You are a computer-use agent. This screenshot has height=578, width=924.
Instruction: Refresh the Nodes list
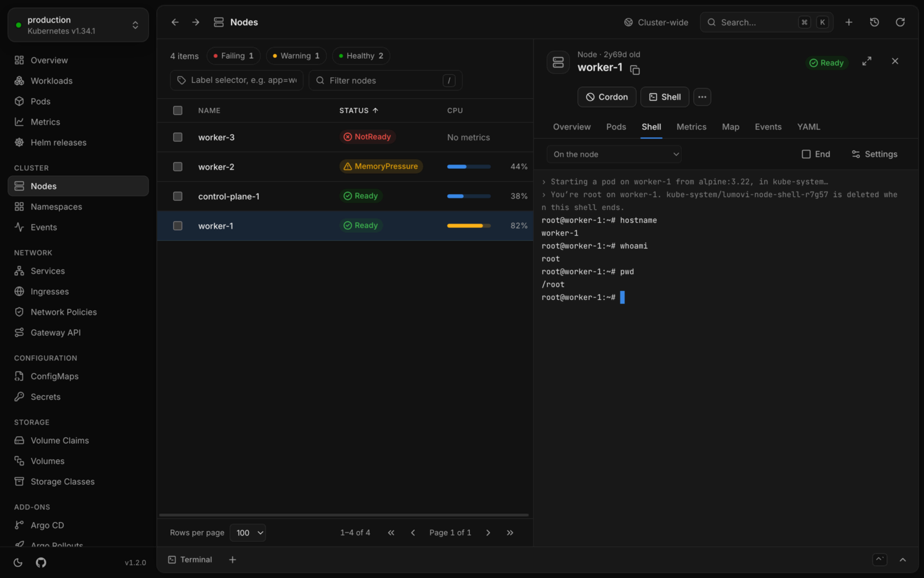[x=900, y=22]
